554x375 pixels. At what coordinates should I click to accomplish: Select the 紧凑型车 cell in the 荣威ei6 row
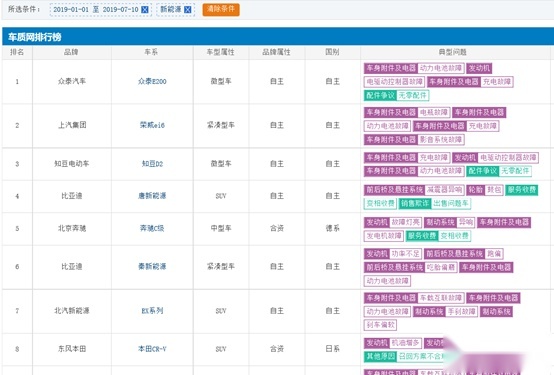pyautogui.click(x=221, y=125)
